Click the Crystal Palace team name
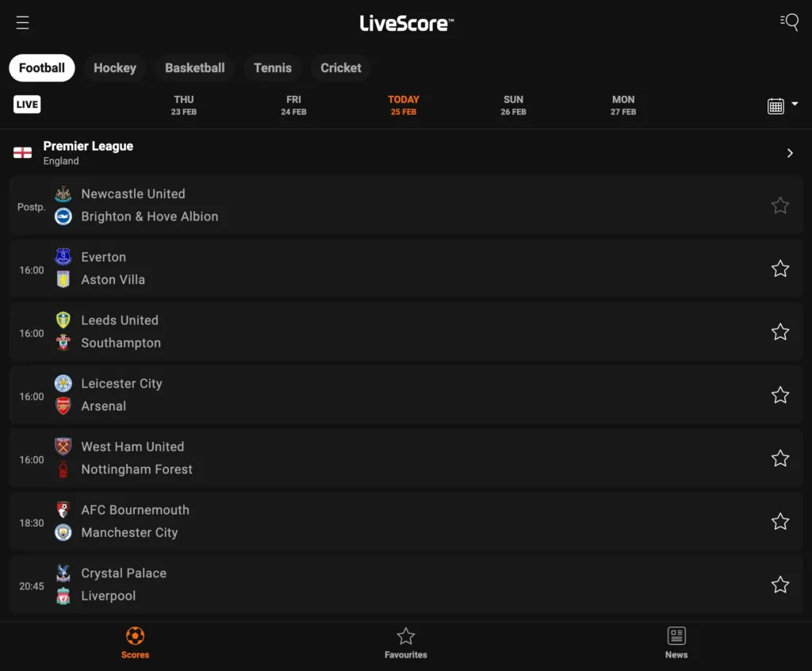The height and width of the screenshot is (671, 812). (124, 573)
